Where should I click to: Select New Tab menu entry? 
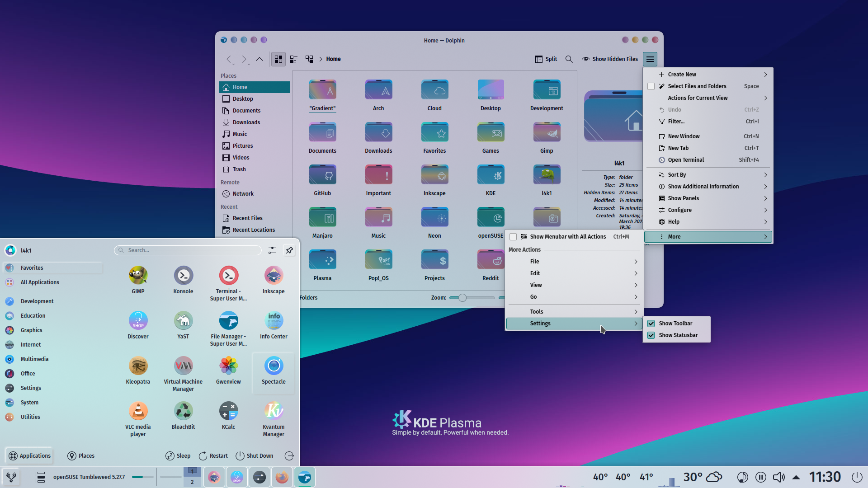(x=708, y=148)
